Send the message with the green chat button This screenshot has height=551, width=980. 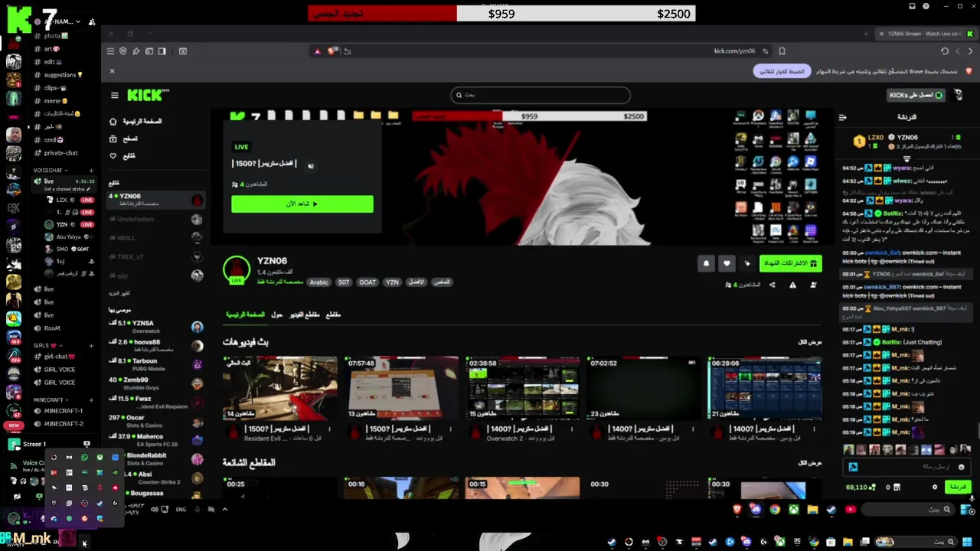click(x=958, y=487)
